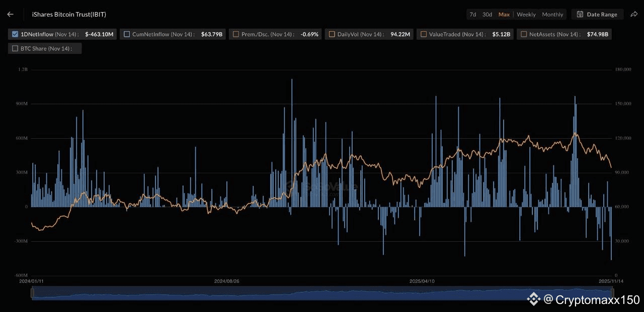Select the 7d time range tab
The image size is (644, 312).
[x=472, y=15]
